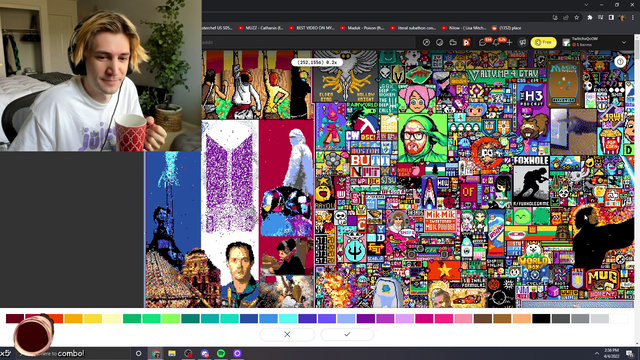Open the MUZZ - Catharsis bookmark

(x=261, y=28)
